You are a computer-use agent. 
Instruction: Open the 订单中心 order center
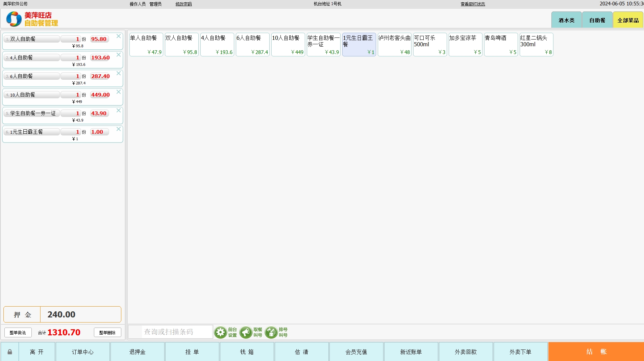82,352
